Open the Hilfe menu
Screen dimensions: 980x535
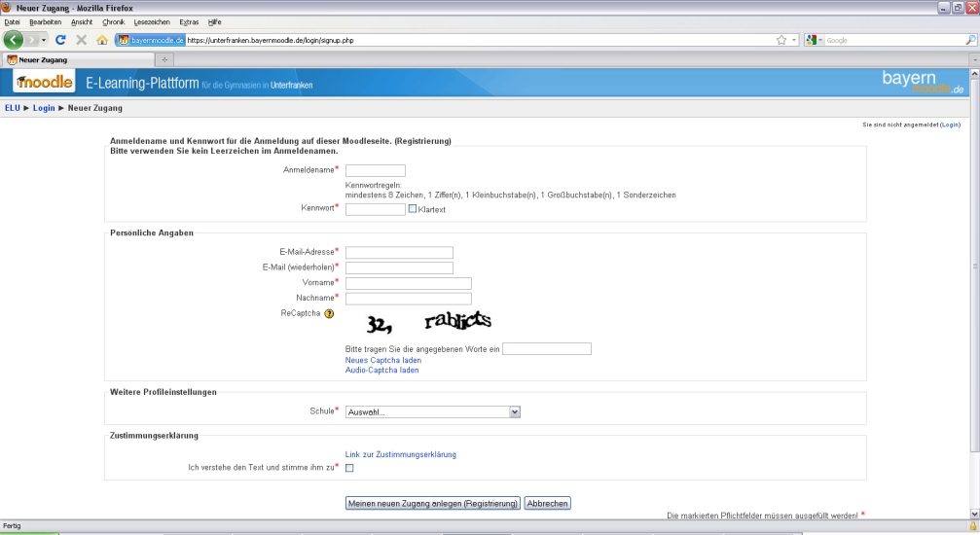point(214,21)
